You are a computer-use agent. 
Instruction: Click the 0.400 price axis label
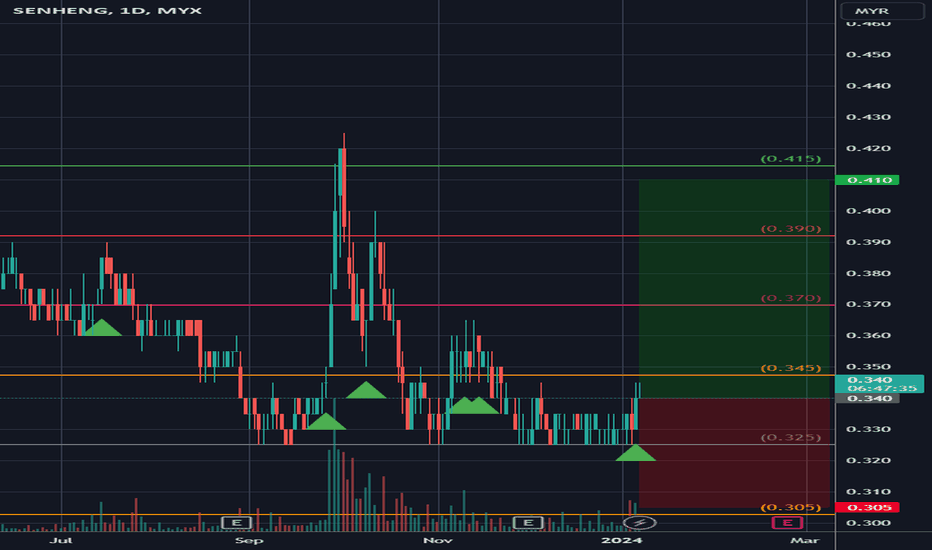868,210
